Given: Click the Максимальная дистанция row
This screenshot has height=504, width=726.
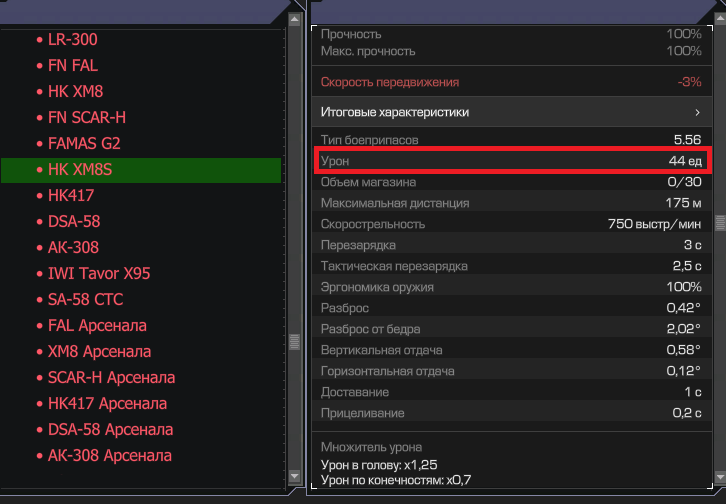Looking at the screenshot, I should [x=512, y=203].
